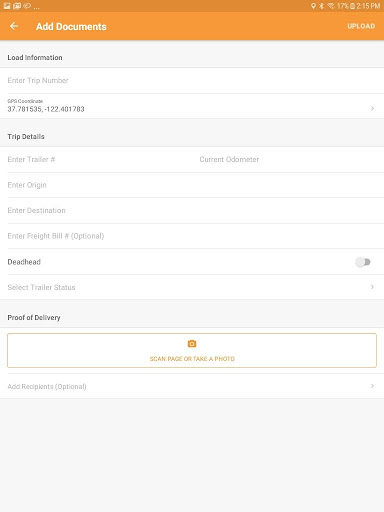Screen dimensions: 384x512
Task: Expand Add Recipients (Optional) chevron
Action: click(x=372, y=386)
